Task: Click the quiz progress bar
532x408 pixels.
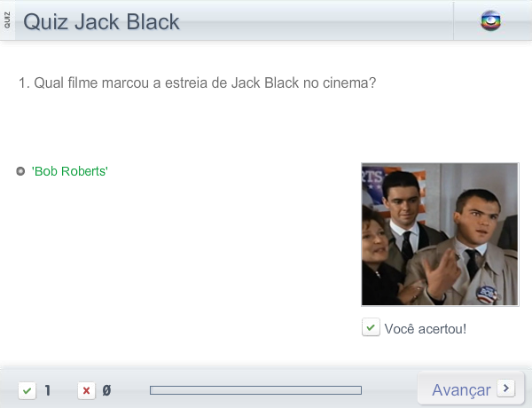Action: 256,390
